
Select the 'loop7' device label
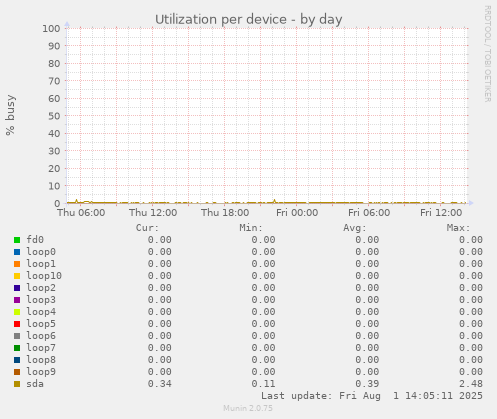click(41, 348)
